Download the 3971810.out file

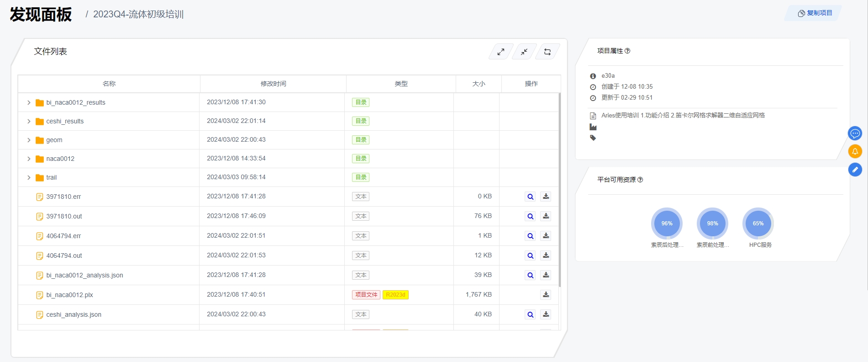pyautogui.click(x=546, y=216)
